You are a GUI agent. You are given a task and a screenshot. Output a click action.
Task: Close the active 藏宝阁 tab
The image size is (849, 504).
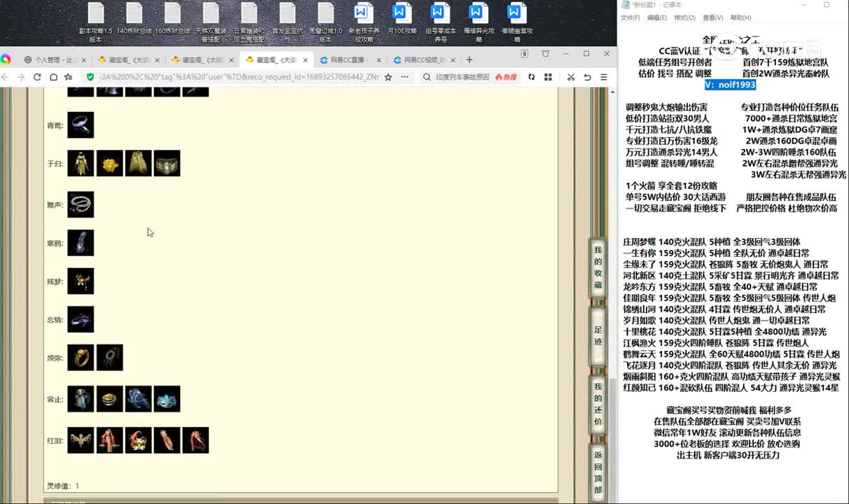[x=305, y=60]
